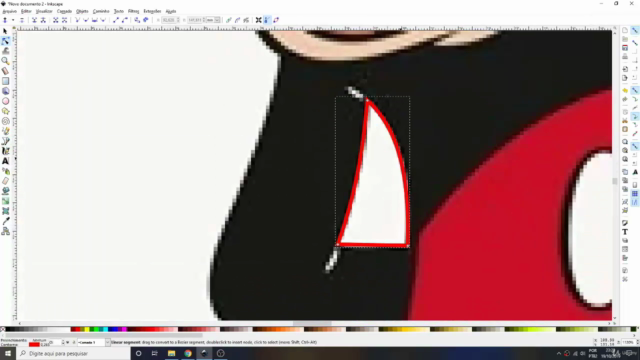Screen dimensions: 640x360
Task: Select the Pencil freehand tool
Action: tap(5, 131)
